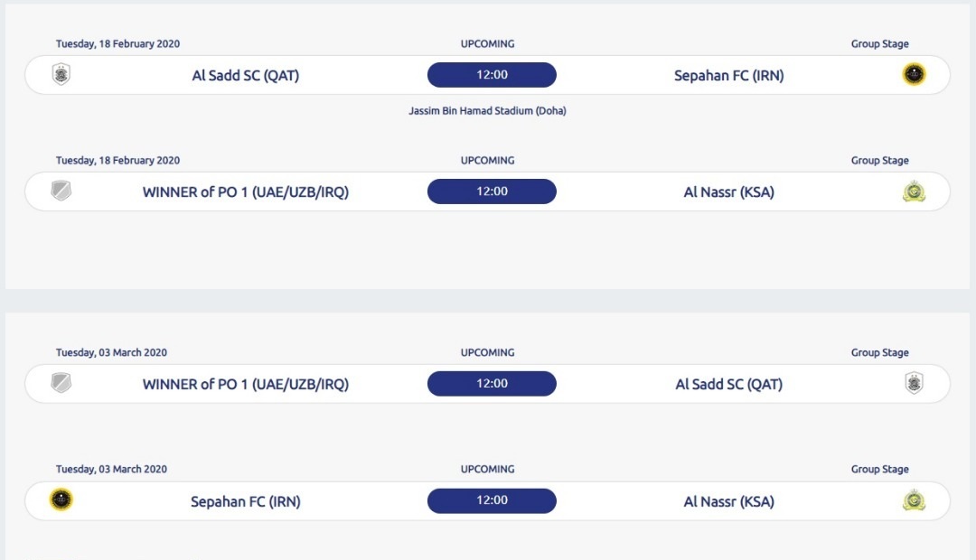Click Al Sadd logo in 03 March match
Image resolution: width=976 pixels, height=560 pixels.
(x=914, y=384)
